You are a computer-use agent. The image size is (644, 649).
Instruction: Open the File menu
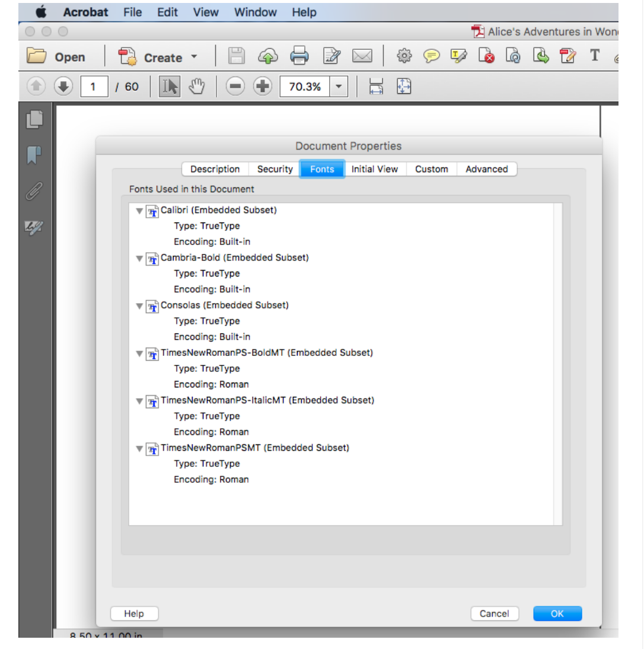pyautogui.click(x=132, y=12)
